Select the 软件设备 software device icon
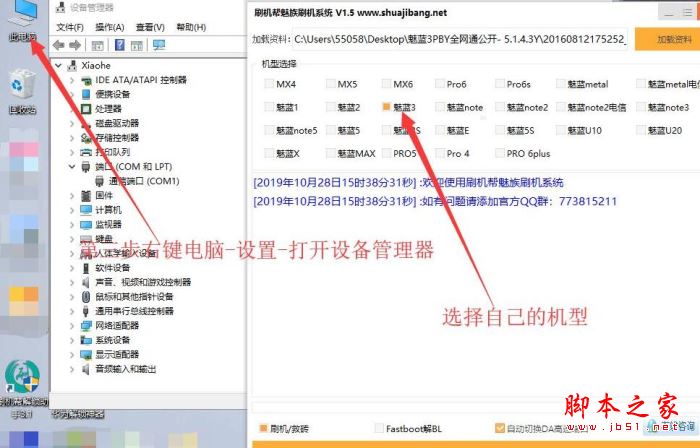Screen dimensions: 700x448 coord(86,268)
